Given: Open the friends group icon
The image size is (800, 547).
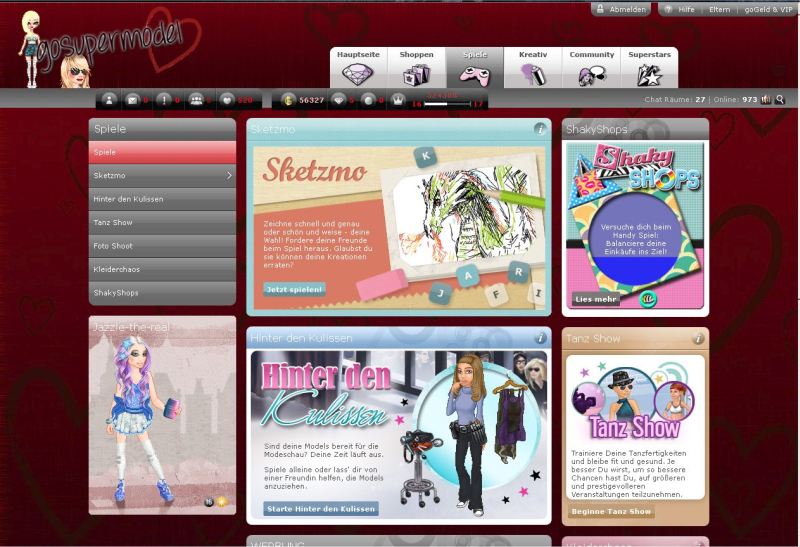Looking at the screenshot, I should point(196,100).
